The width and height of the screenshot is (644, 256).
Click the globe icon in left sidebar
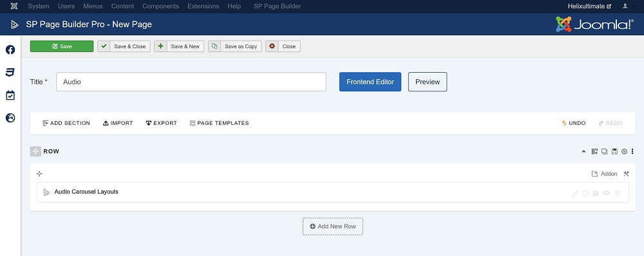(10, 118)
